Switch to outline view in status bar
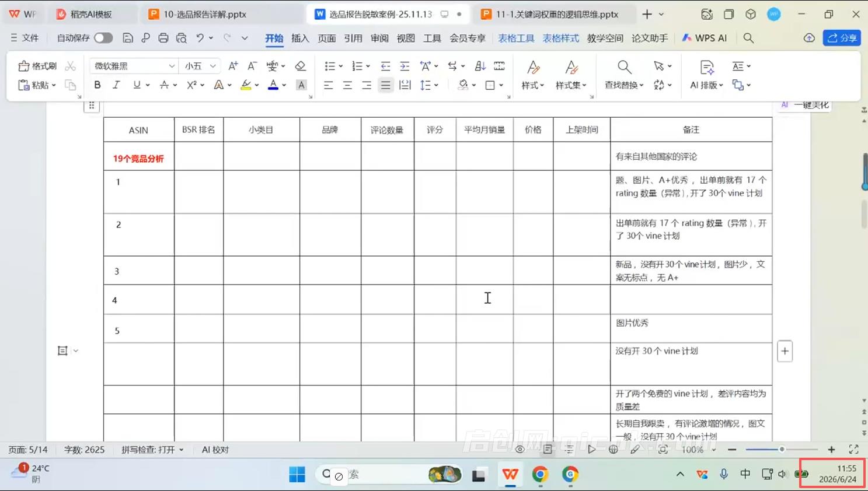Image resolution: width=868 pixels, height=491 pixels. (569, 450)
